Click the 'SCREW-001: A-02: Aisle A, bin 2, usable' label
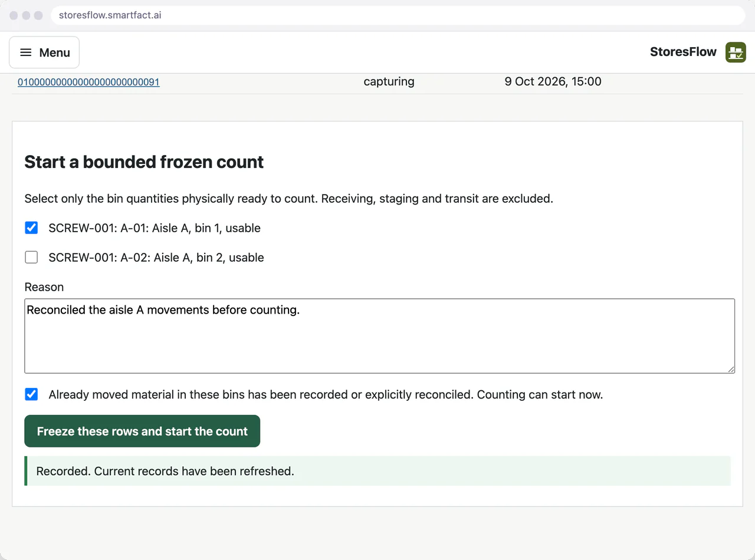Screen dimensions: 755x560 pyautogui.click(x=156, y=258)
